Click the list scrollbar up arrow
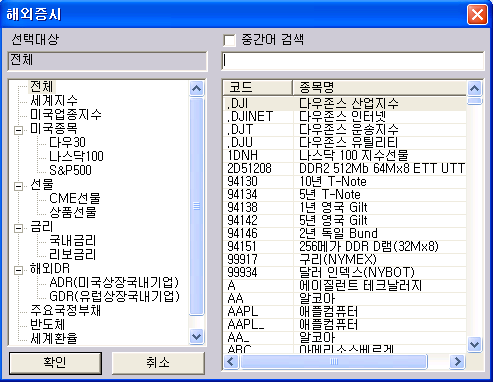 point(474,89)
